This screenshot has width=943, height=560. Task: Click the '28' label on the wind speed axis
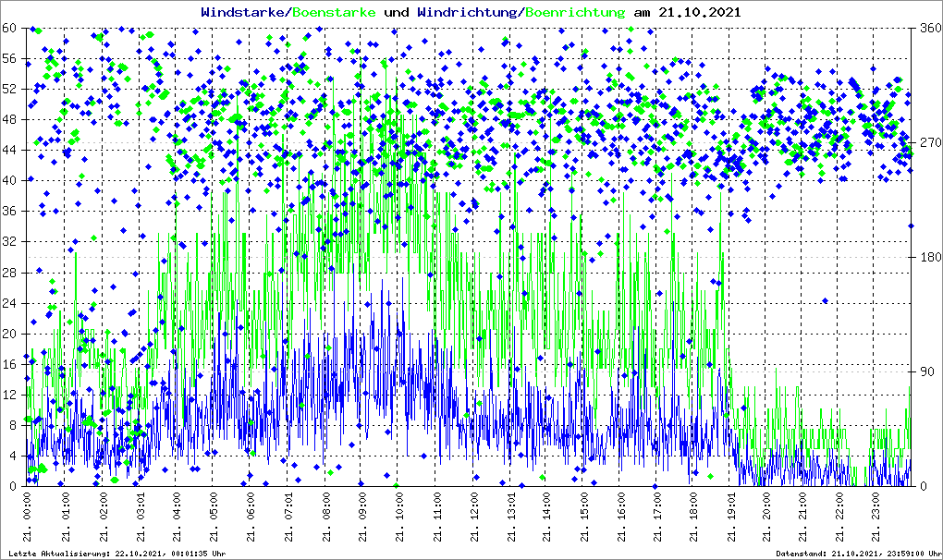[9, 273]
